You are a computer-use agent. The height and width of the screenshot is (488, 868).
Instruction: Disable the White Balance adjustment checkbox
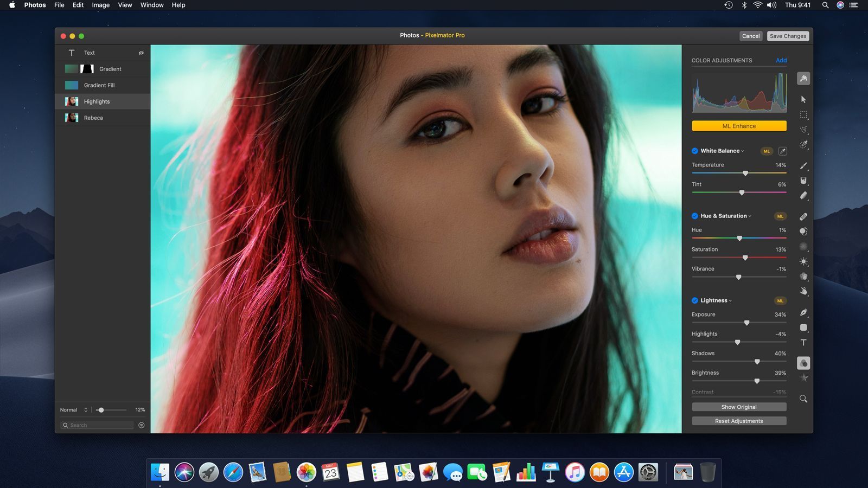pyautogui.click(x=695, y=151)
